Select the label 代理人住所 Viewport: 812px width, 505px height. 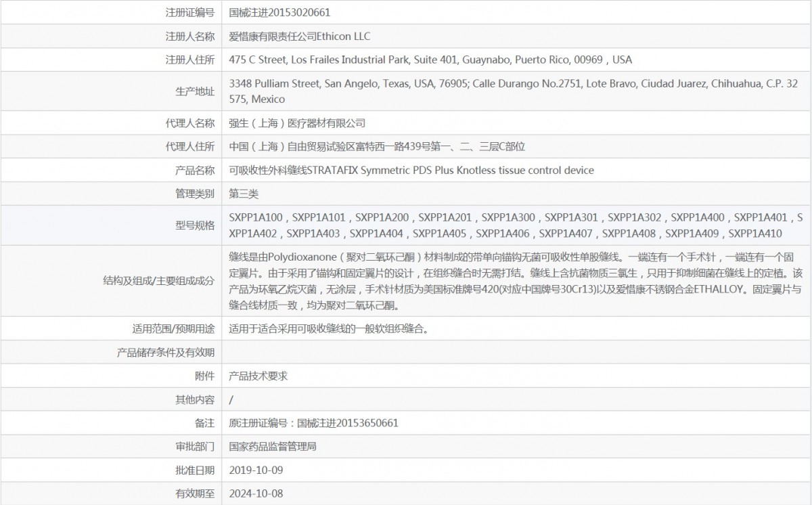190,146
